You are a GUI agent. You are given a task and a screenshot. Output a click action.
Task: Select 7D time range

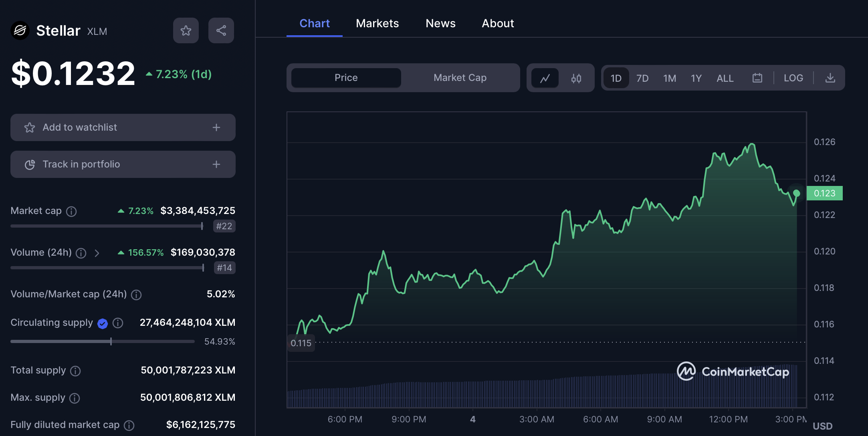pyautogui.click(x=642, y=78)
